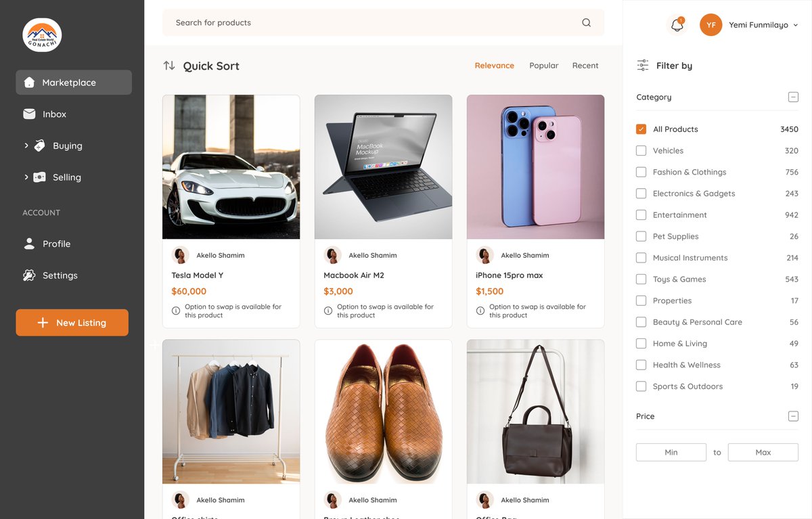Open the notifications bell
The height and width of the screenshot is (519, 812).
[677, 25]
